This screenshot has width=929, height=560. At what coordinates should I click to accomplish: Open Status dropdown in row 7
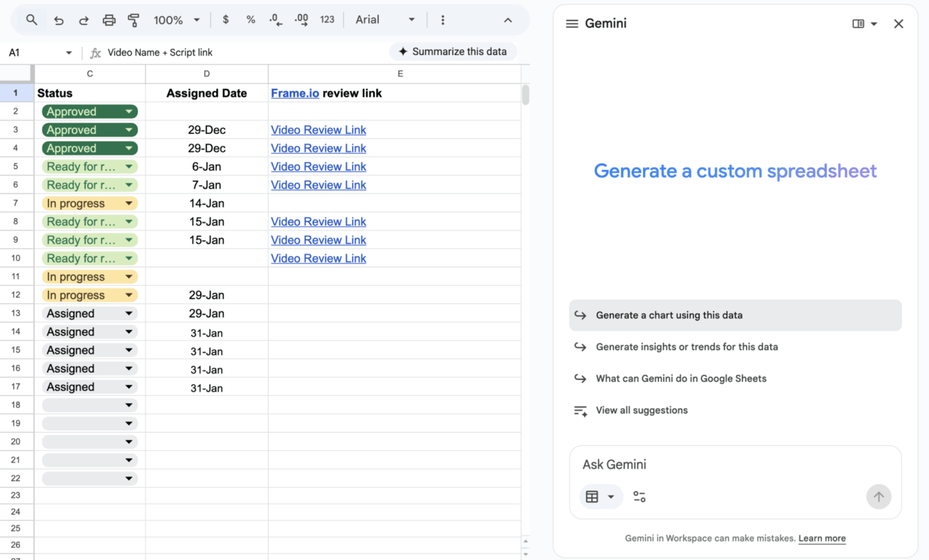pyautogui.click(x=129, y=204)
